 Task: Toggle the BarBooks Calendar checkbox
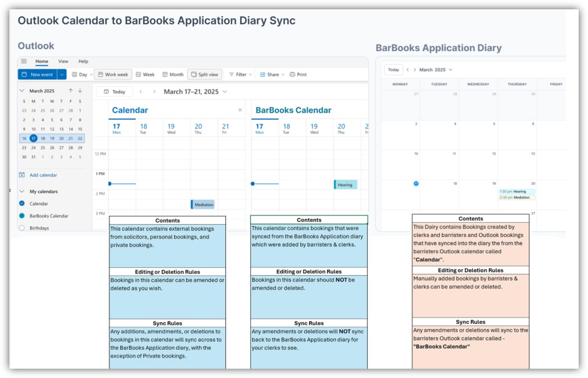point(21,216)
